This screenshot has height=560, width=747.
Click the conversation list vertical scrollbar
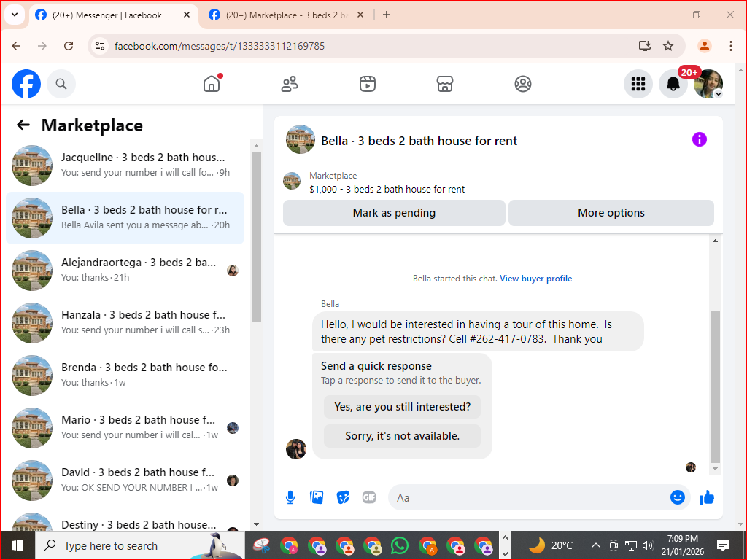(256, 237)
